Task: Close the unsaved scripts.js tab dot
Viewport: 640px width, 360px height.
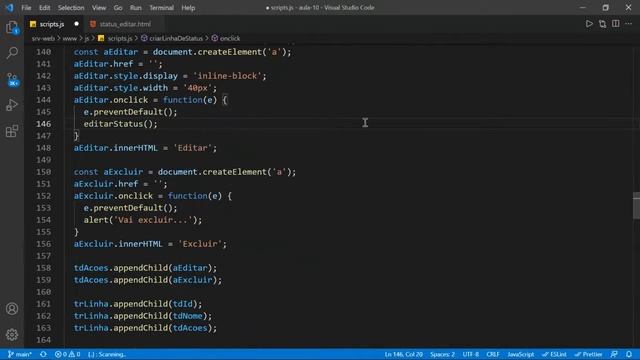Action: [76, 24]
